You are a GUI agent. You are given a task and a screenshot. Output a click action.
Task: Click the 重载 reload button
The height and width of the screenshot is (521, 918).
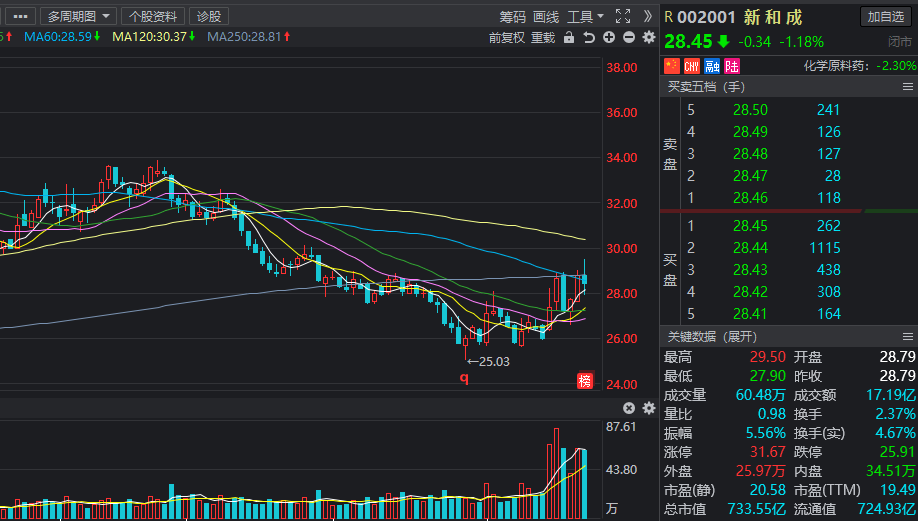543,38
